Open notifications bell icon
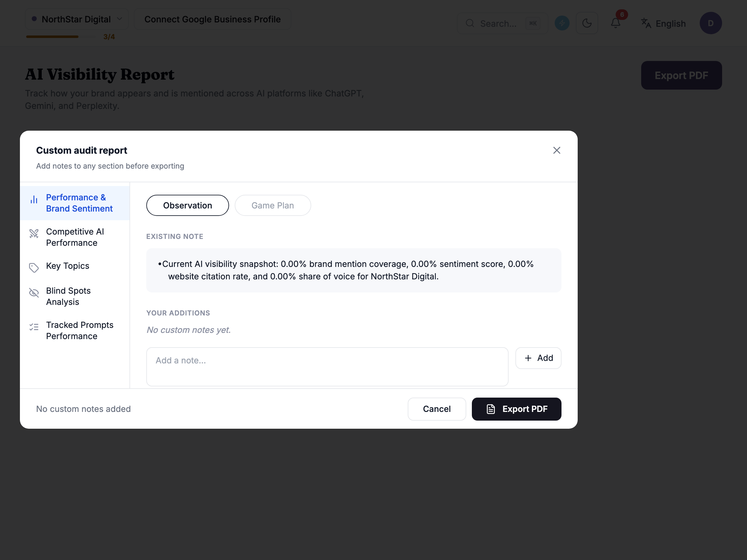Viewport: 747px width, 560px height. (x=615, y=23)
